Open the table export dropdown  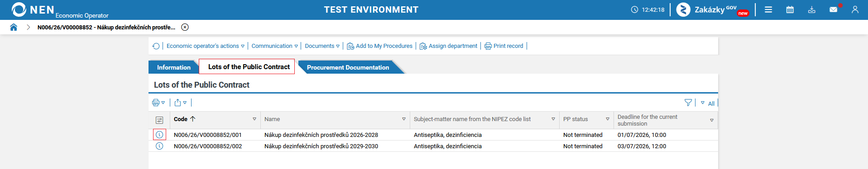tap(180, 103)
